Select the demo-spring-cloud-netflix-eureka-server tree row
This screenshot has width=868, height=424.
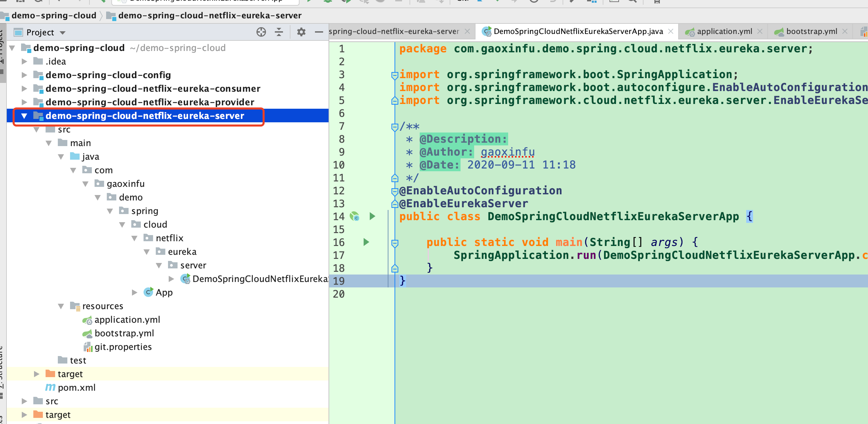click(168, 116)
